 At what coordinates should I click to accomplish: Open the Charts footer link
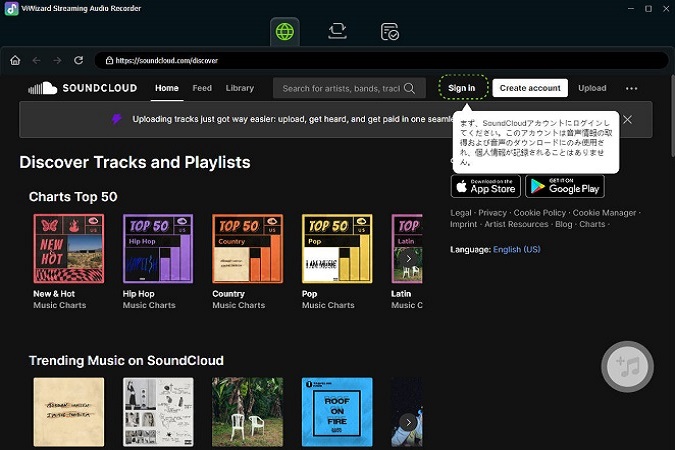pyautogui.click(x=592, y=224)
